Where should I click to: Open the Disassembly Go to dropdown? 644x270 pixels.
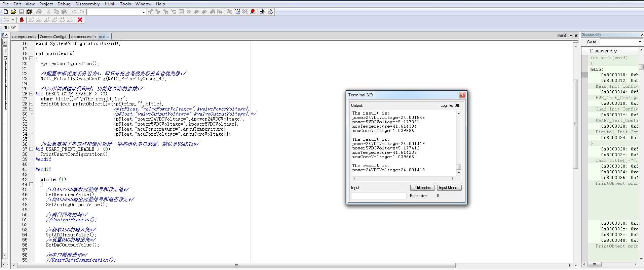point(640,42)
